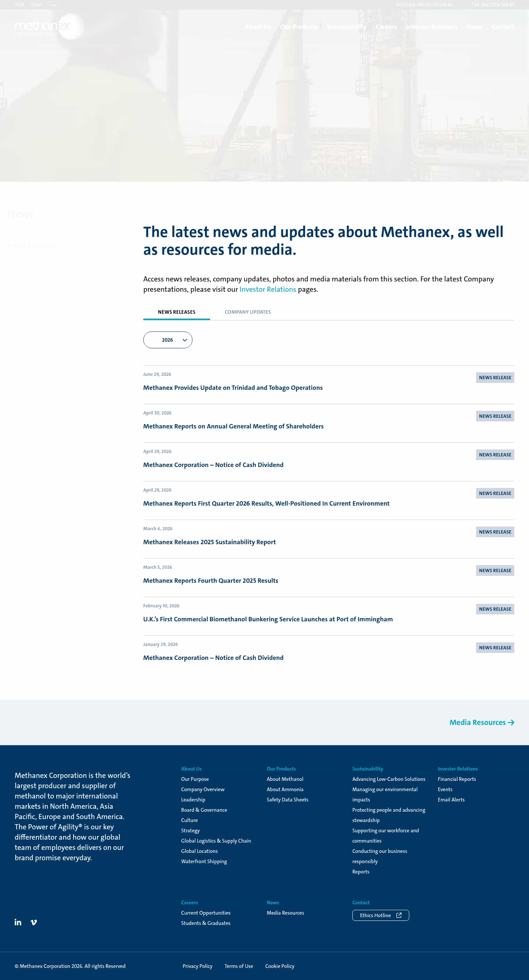Open the First Quarter 2026 Results release
The height and width of the screenshot is (980, 529).
click(266, 503)
